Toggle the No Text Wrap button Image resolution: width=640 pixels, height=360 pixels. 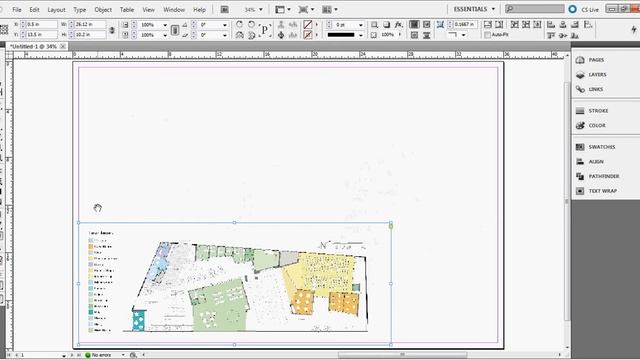[x=414, y=25]
